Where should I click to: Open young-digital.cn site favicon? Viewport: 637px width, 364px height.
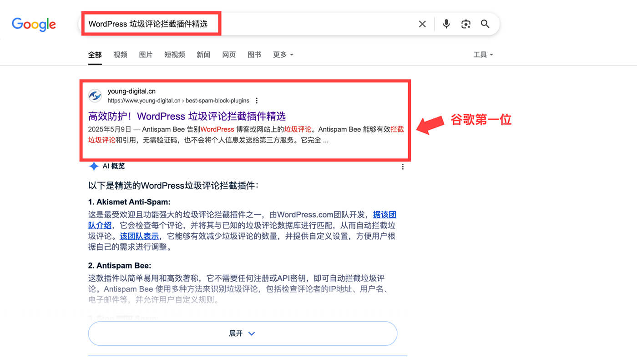[95, 96]
